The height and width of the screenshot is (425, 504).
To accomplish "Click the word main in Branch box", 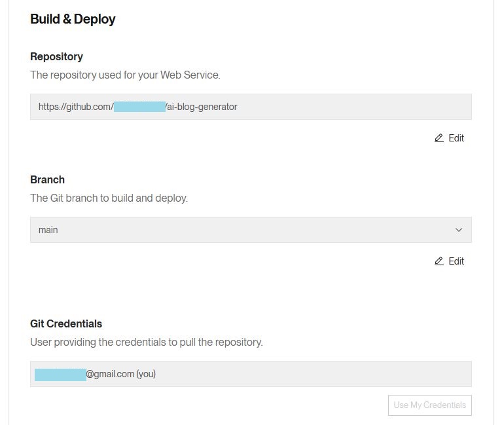I will 48,230.
